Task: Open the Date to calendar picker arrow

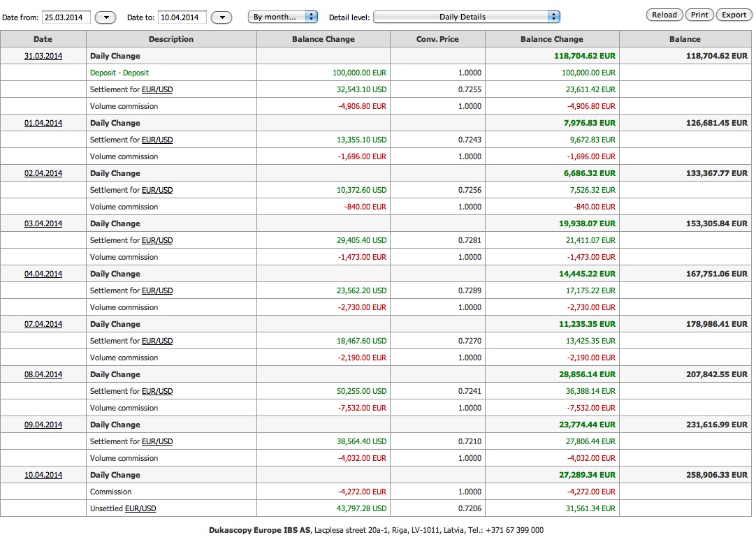Action: coord(221,17)
